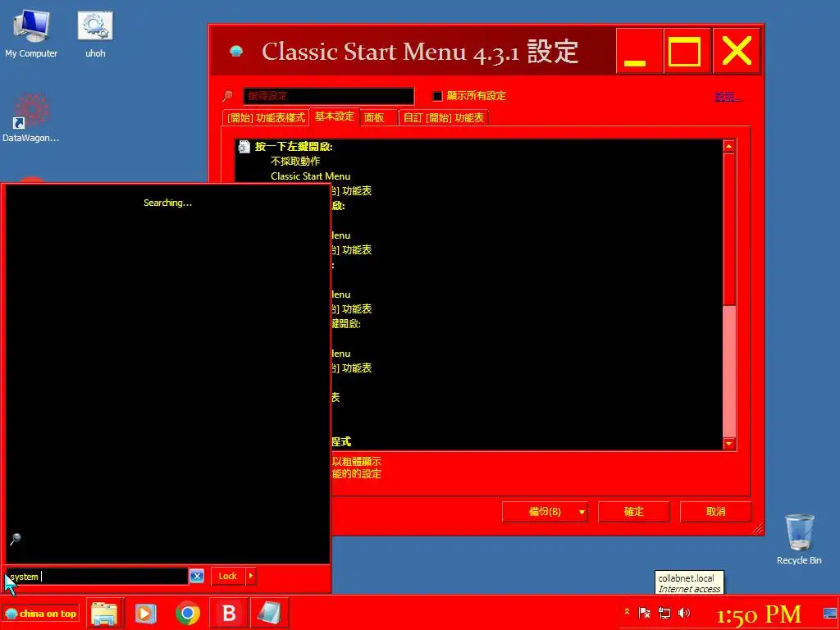This screenshot has width=840, height=630.
Task: Open the My Computer desktop icon
Action: point(31,34)
